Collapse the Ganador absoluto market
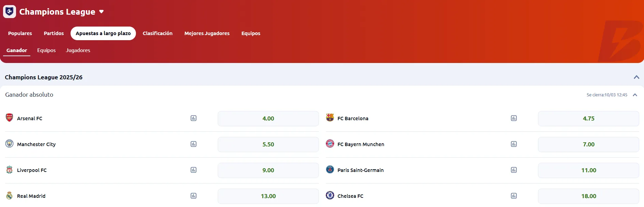Screen dimensions: 644x207 [x=635, y=95]
